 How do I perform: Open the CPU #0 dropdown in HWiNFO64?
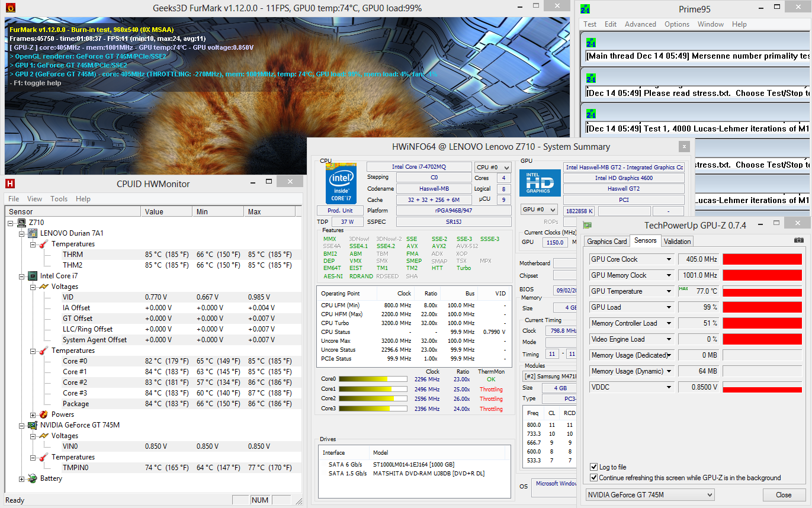[493, 168]
